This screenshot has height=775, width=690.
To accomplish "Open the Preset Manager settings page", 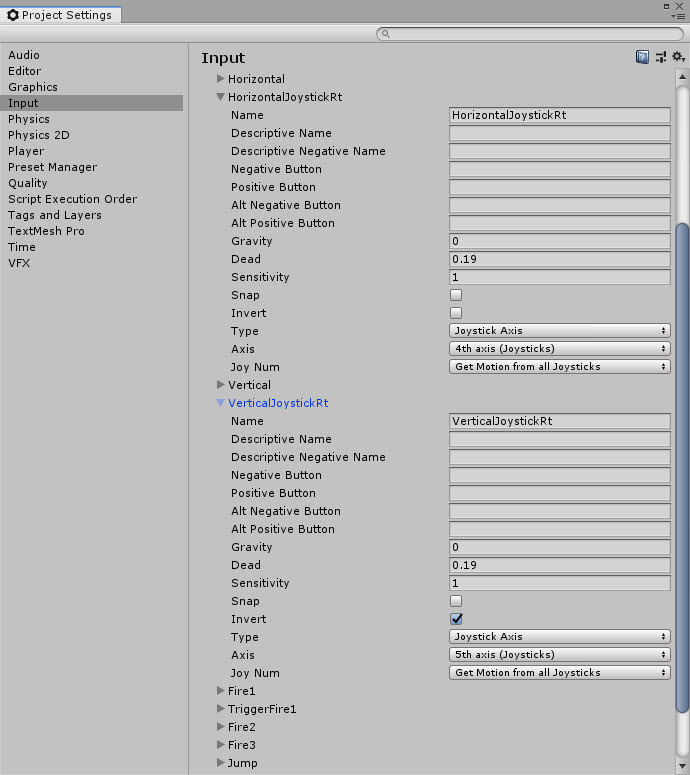I will click(x=52, y=167).
